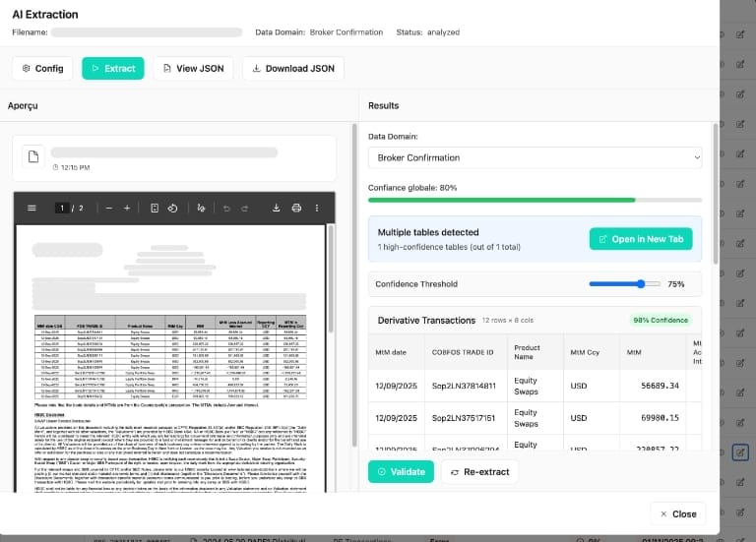756x542 pixels.
Task: Rotate the PDF document
Action: pyautogui.click(x=172, y=209)
